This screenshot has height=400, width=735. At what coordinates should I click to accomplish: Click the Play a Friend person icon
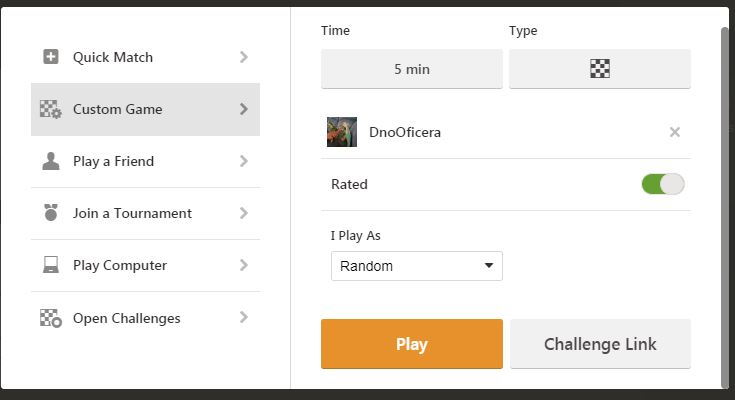point(51,161)
